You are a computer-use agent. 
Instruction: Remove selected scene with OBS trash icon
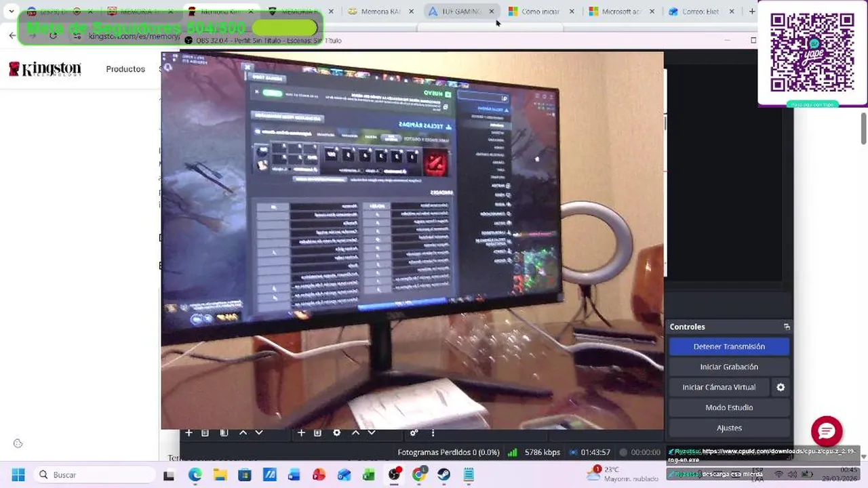(x=205, y=432)
